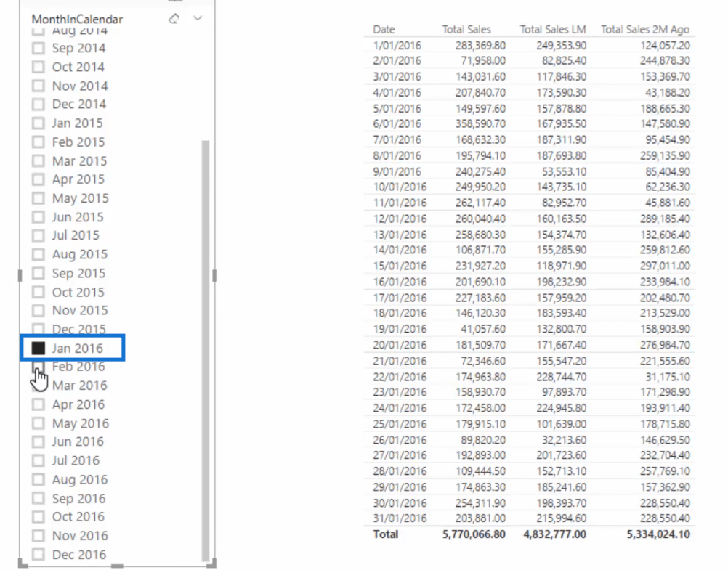Viewport: 728px width, 570px height.
Task: Expand the MonthInCalendar slicer dropdown chevron
Action: pyautogui.click(x=198, y=19)
